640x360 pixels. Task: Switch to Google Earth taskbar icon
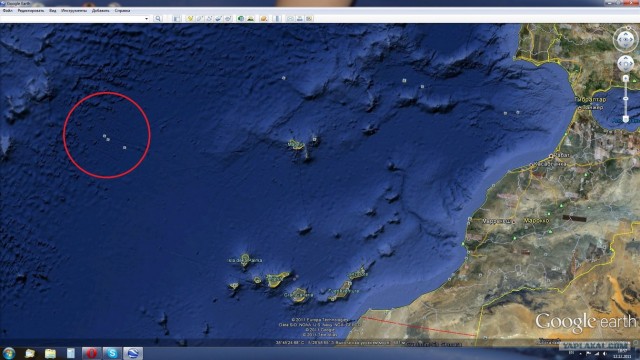tap(133, 353)
